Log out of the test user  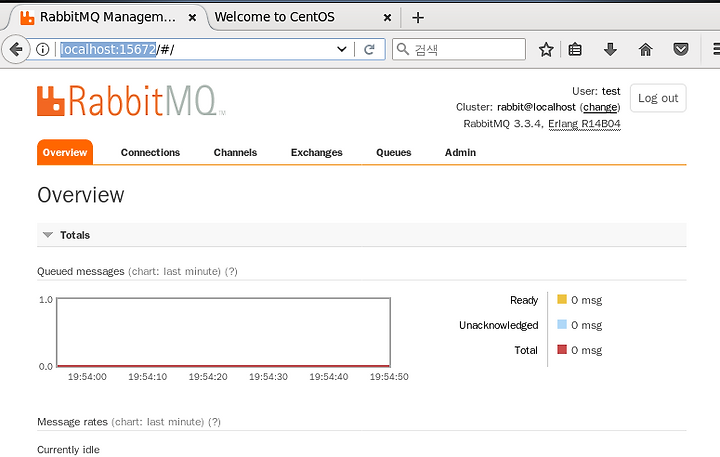658,98
